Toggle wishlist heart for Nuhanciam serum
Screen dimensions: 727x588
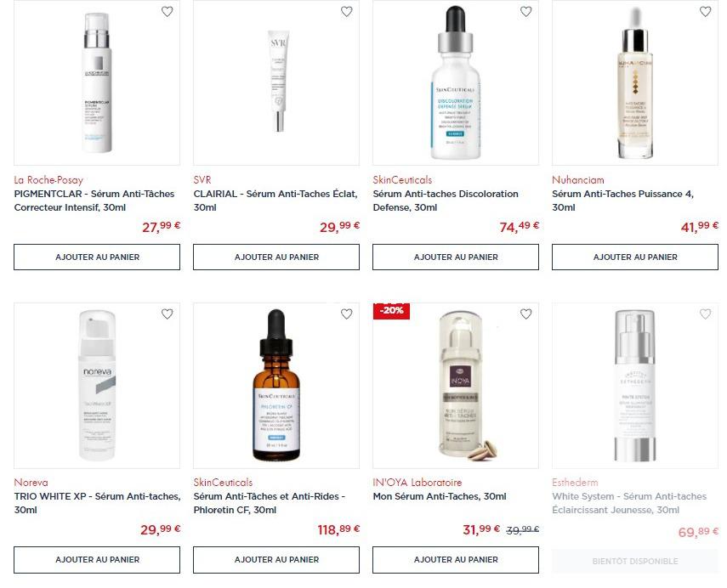705,12
